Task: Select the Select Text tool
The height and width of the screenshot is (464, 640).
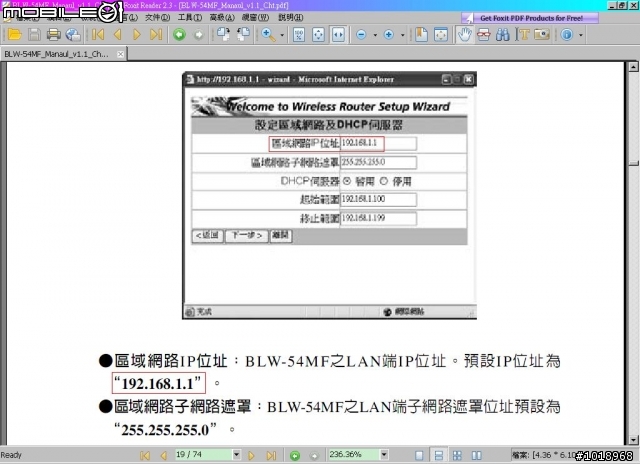Action: coord(484,35)
